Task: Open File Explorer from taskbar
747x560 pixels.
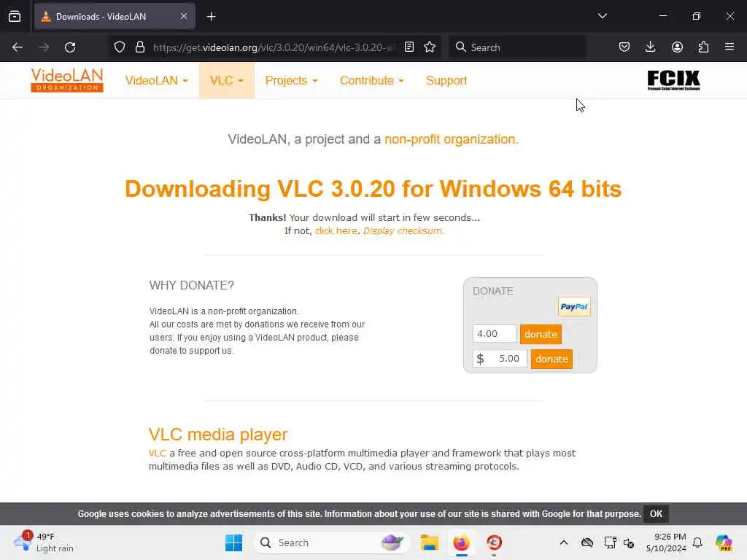Action: click(429, 542)
